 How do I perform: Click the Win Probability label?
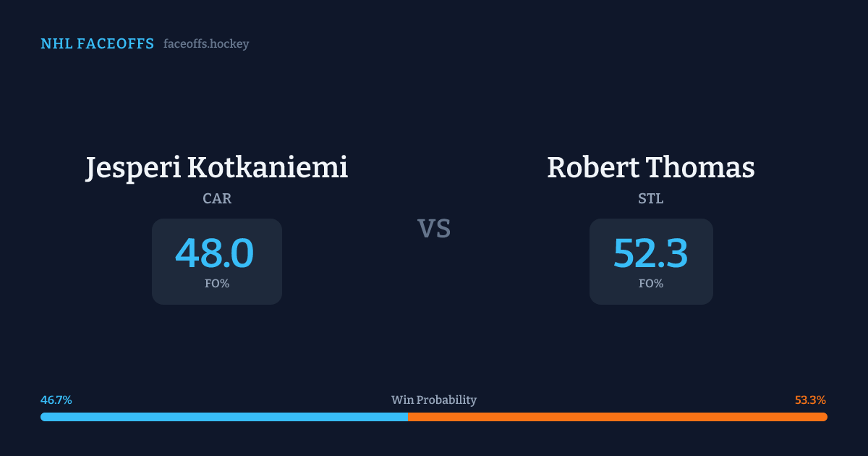434,400
